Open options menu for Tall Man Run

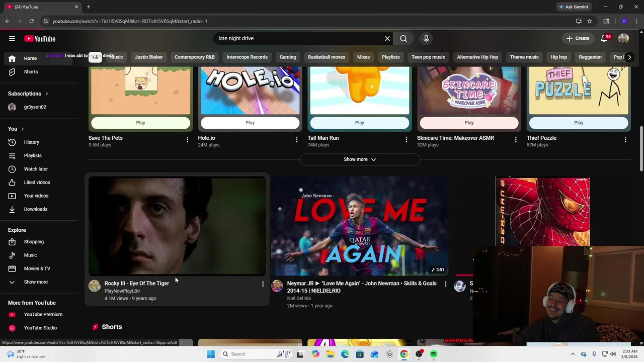point(407,140)
